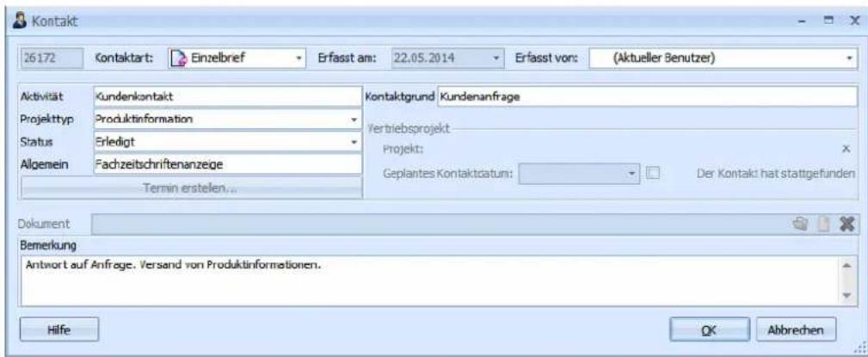
Task: Clear Projekt with the small x
Action: coord(846,149)
